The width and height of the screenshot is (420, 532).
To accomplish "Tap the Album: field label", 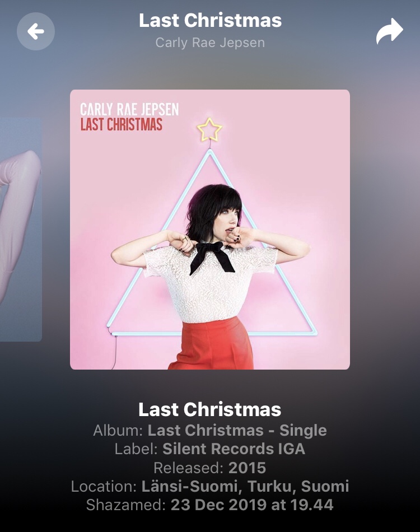I will tap(118, 430).
